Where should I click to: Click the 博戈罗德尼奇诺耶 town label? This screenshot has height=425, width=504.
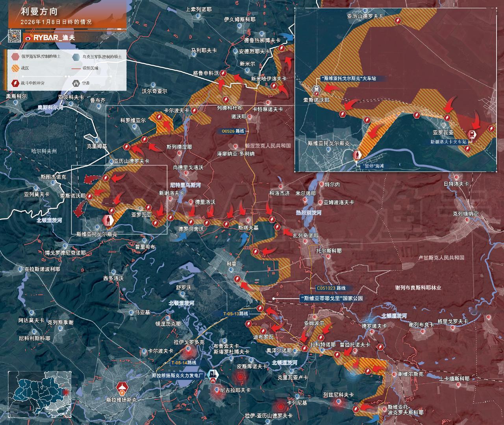65,253
